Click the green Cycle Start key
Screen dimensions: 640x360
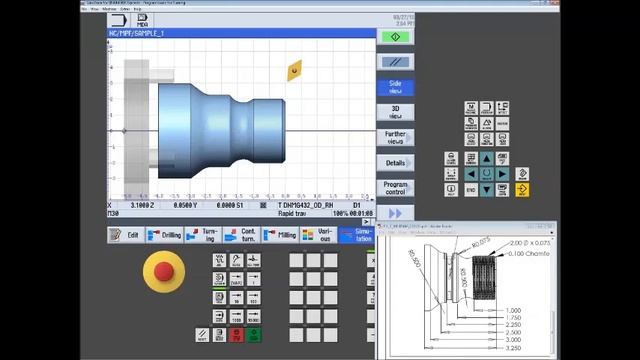[x=253, y=335]
